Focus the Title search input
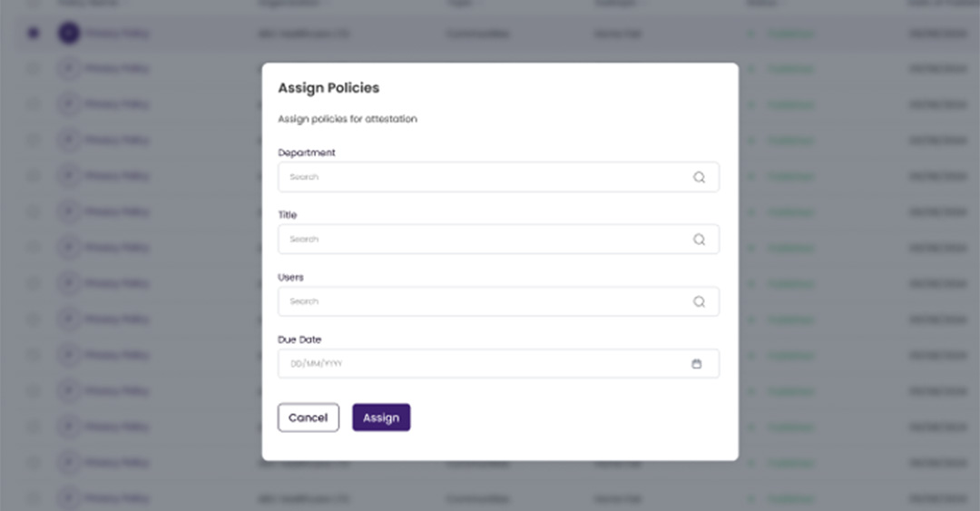The image size is (980, 511). click(x=481, y=240)
